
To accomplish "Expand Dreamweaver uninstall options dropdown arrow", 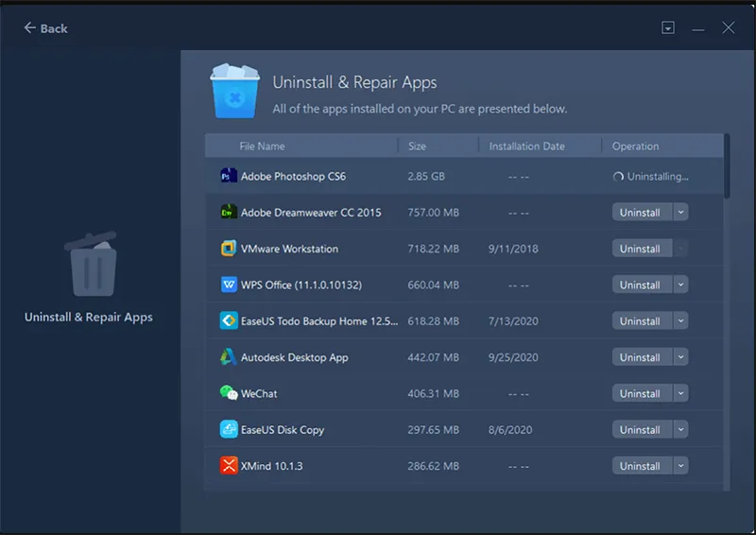I will pyautogui.click(x=680, y=213).
